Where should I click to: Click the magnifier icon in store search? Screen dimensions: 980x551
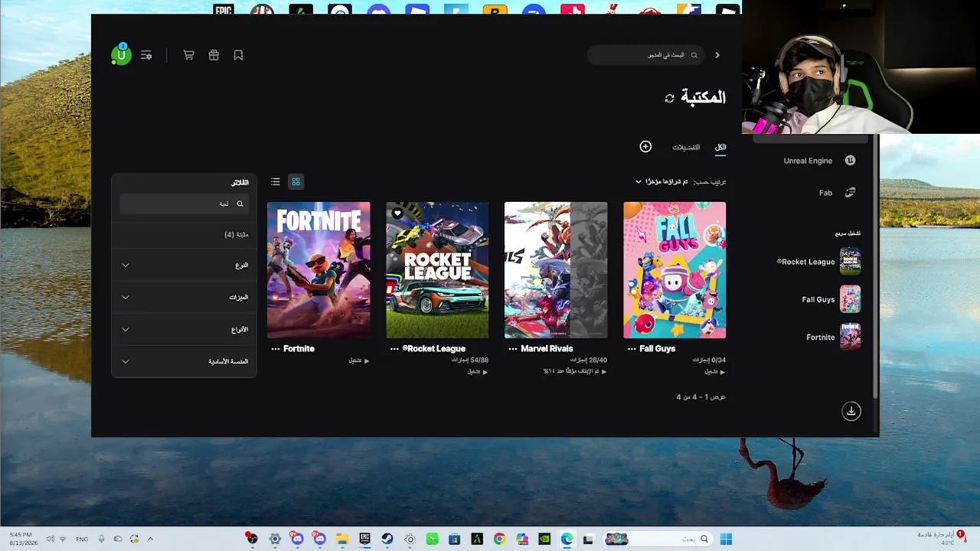click(x=694, y=55)
